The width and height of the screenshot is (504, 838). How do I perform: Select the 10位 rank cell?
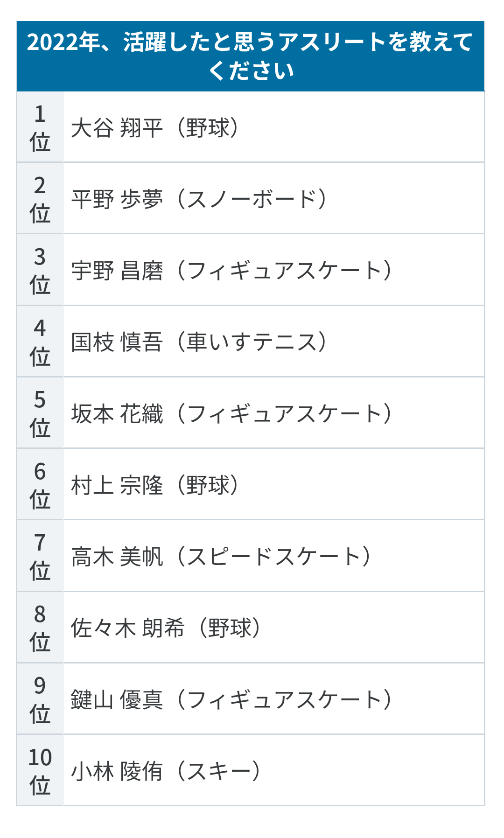[x=40, y=770]
